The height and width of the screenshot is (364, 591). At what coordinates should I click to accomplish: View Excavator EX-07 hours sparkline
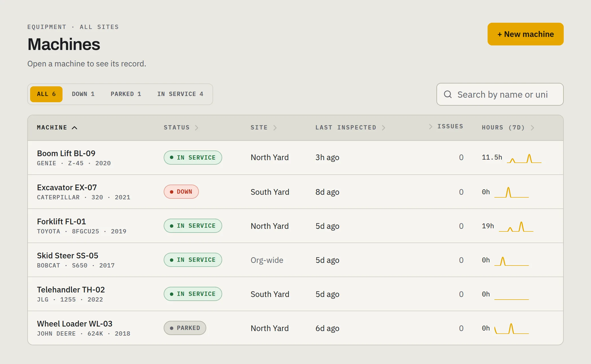tap(511, 193)
